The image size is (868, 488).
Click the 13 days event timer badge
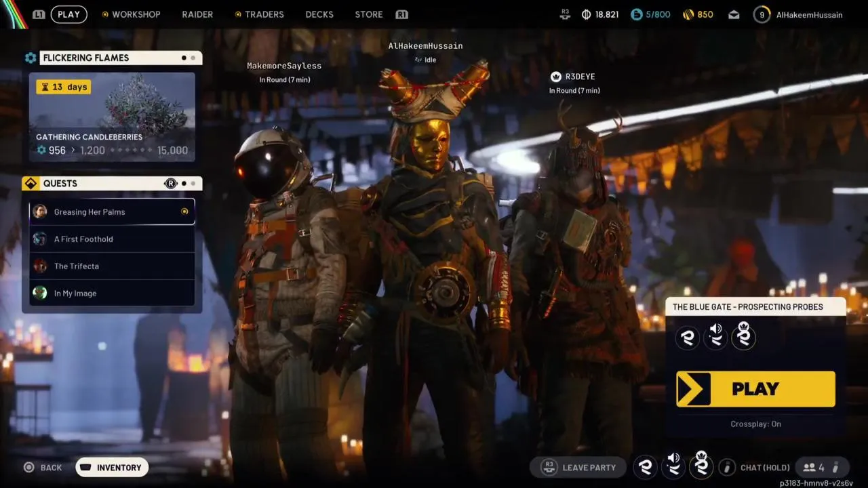coord(63,87)
